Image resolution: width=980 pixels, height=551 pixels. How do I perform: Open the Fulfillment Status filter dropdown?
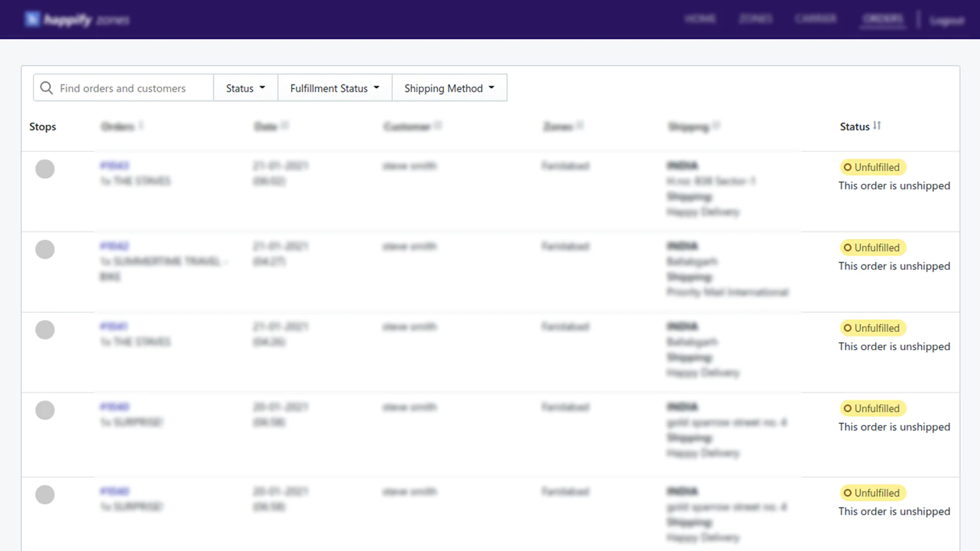(x=334, y=88)
